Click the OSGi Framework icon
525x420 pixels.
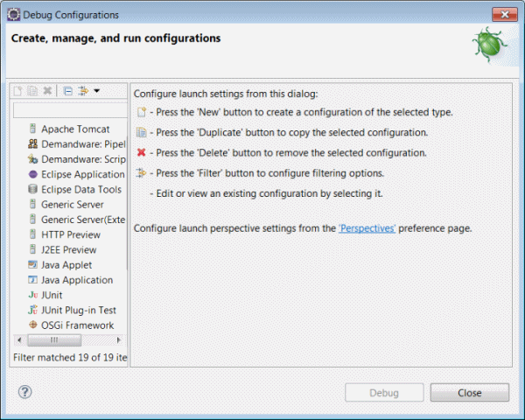point(33,325)
